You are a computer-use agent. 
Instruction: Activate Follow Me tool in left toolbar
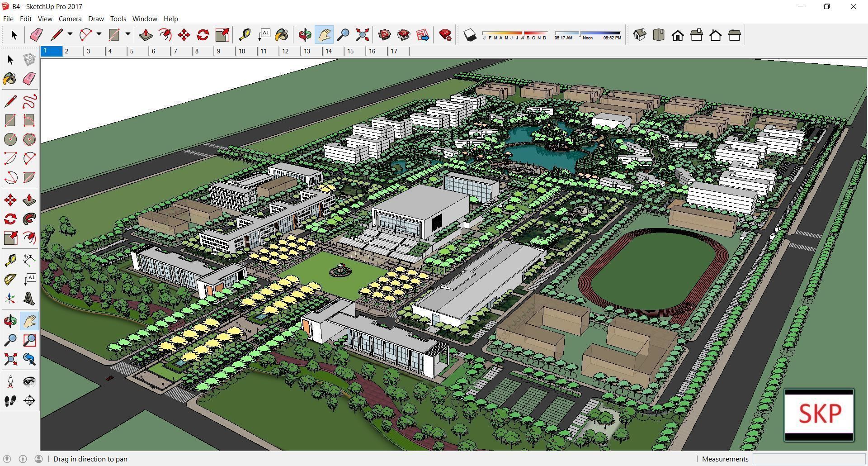click(29, 219)
